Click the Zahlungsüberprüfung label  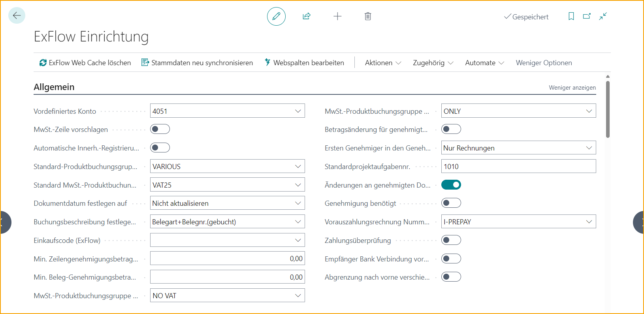click(358, 241)
